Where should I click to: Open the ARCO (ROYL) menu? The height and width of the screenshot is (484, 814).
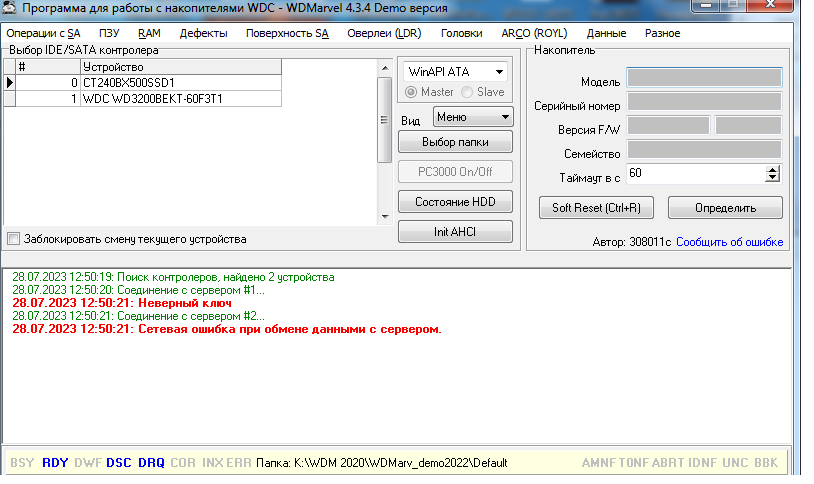coord(533,33)
